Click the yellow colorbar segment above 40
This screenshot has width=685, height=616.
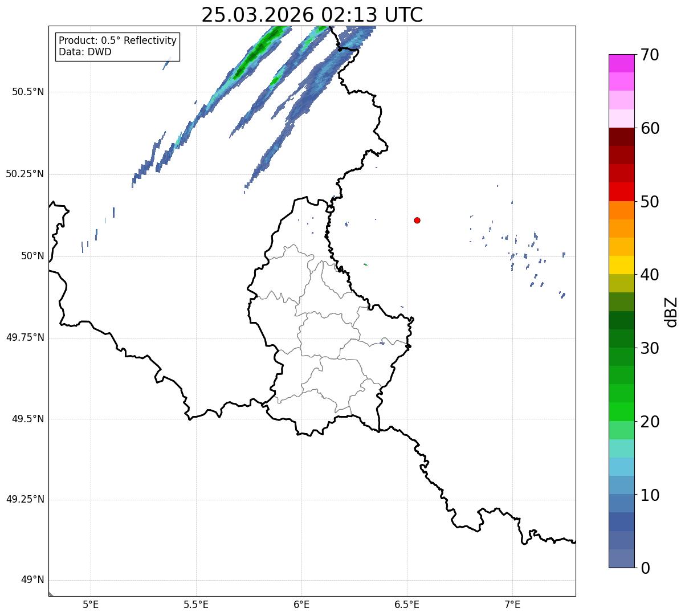[x=621, y=265]
